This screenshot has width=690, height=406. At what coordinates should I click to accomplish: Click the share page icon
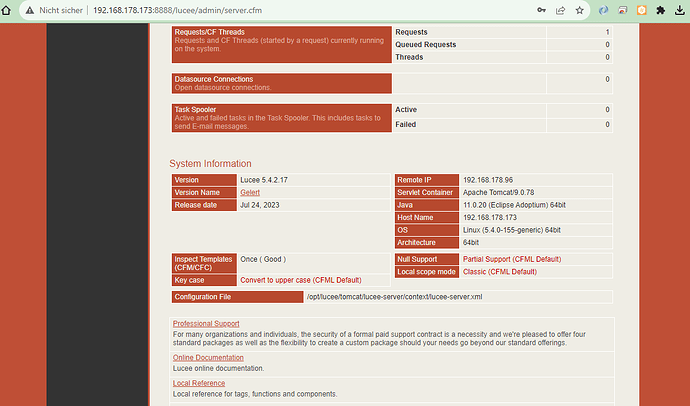[561, 10]
